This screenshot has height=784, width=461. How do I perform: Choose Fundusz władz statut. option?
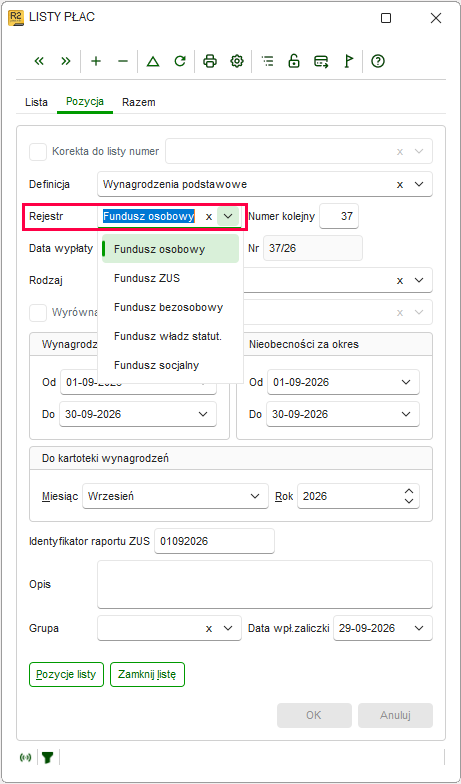(170, 336)
